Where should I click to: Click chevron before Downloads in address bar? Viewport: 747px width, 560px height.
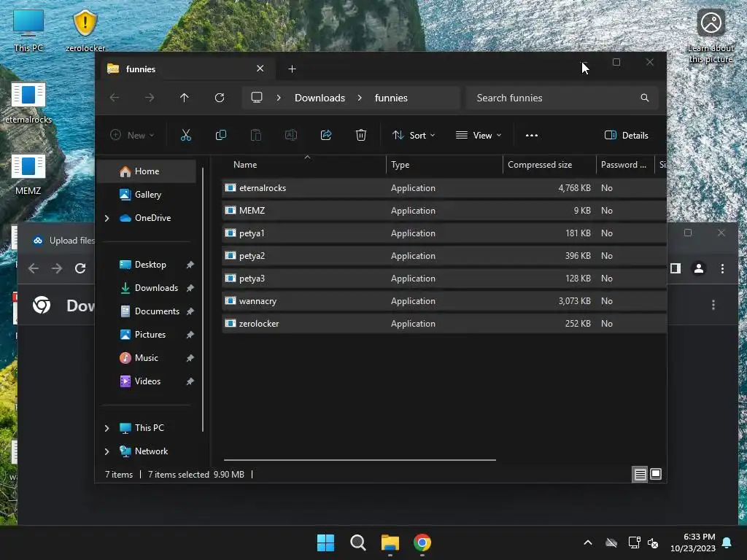click(x=279, y=98)
